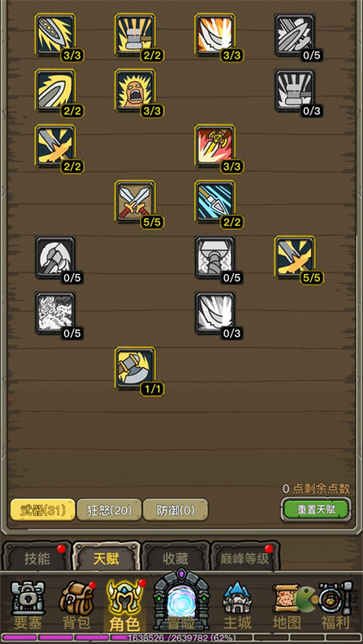
Task: Tap the red dagger talent 3/3
Action: point(215,146)
